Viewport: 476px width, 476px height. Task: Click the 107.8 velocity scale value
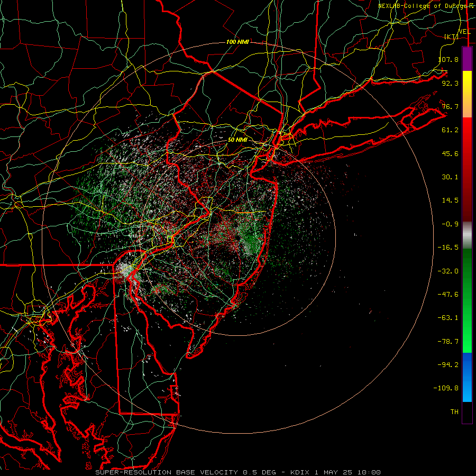tap(448, 59)
